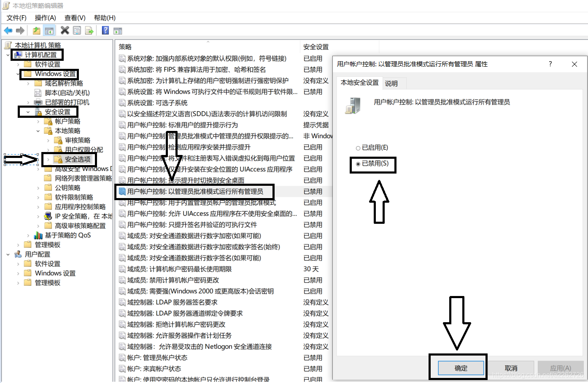Image resolution: width=588 pixels, height=383 pixels.
Task: Select 用户权限分配 in the tree
Action: pyautogui.click(x=84, y=150)
